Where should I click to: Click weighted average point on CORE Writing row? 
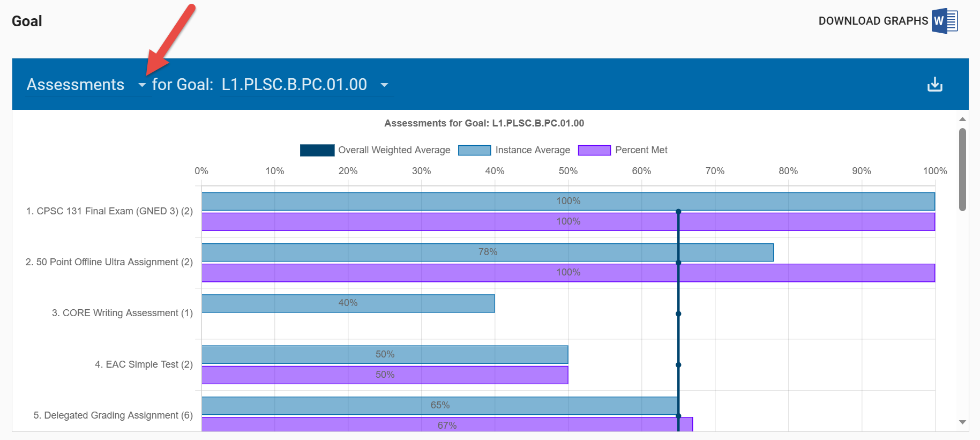(x=678, y=314)
